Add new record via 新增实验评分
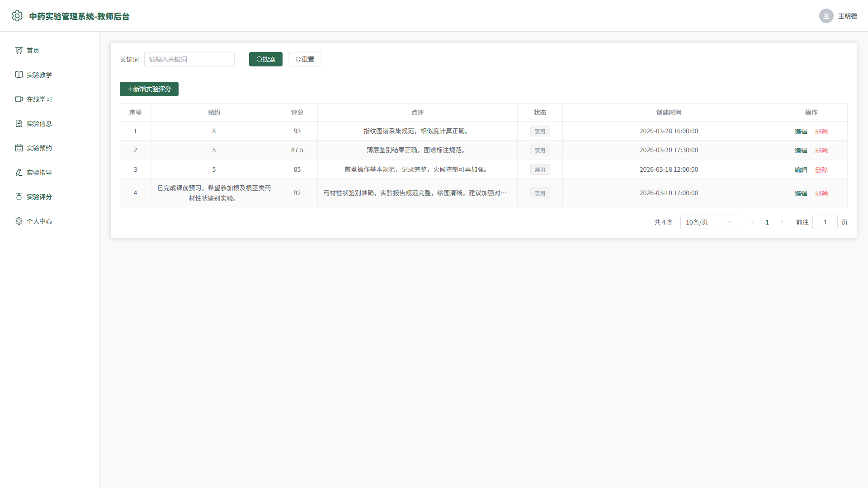The width and height of the screenshot is (868, 488). [149, 89]
